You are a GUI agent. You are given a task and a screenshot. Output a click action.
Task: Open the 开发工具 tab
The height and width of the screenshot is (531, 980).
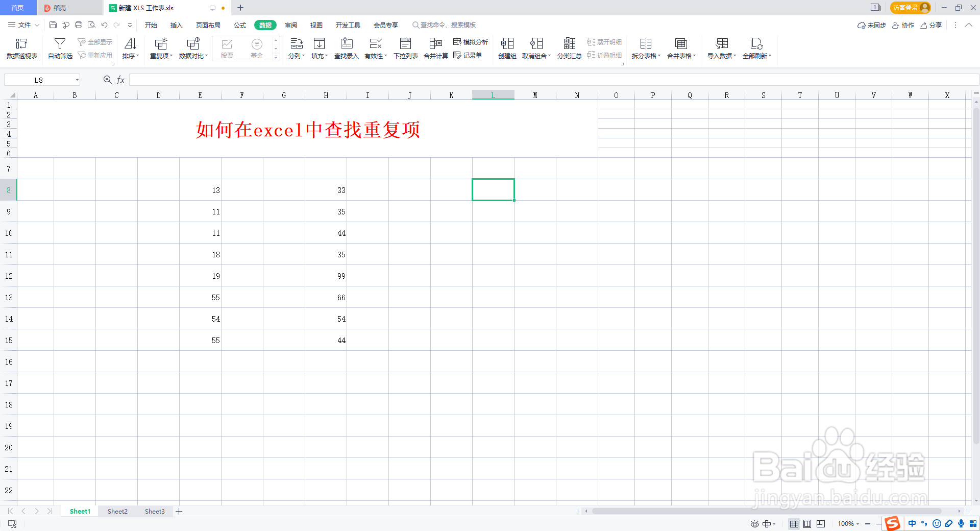coord(348,25)
